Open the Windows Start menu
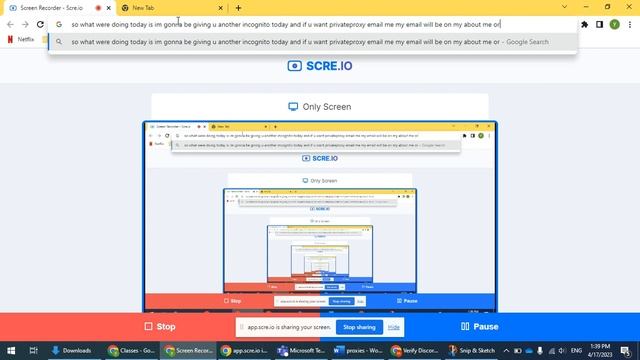640x360 pixels. click(x=11, y=350)
